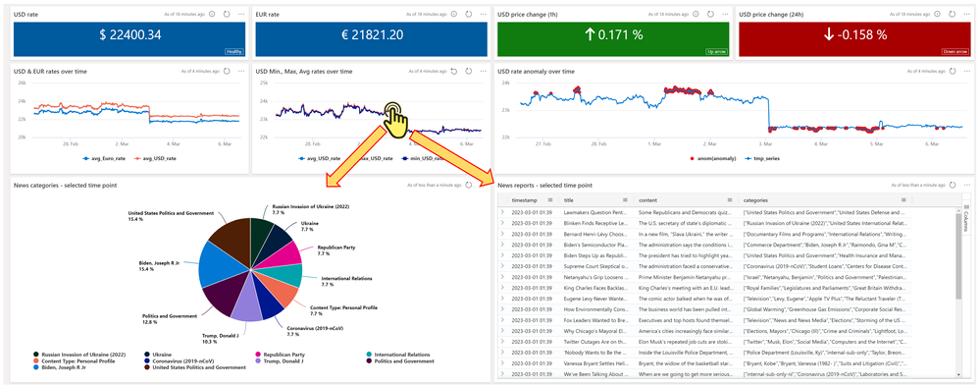
Task: Open more menu on USD & EUR rates chart
Action: coord(241,72)
